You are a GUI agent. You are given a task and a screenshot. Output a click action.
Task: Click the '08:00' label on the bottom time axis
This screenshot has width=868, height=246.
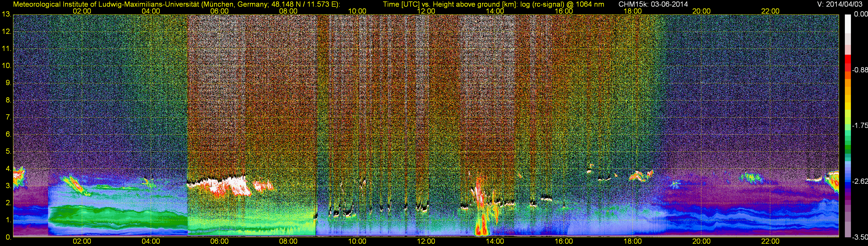coord(288,241)
